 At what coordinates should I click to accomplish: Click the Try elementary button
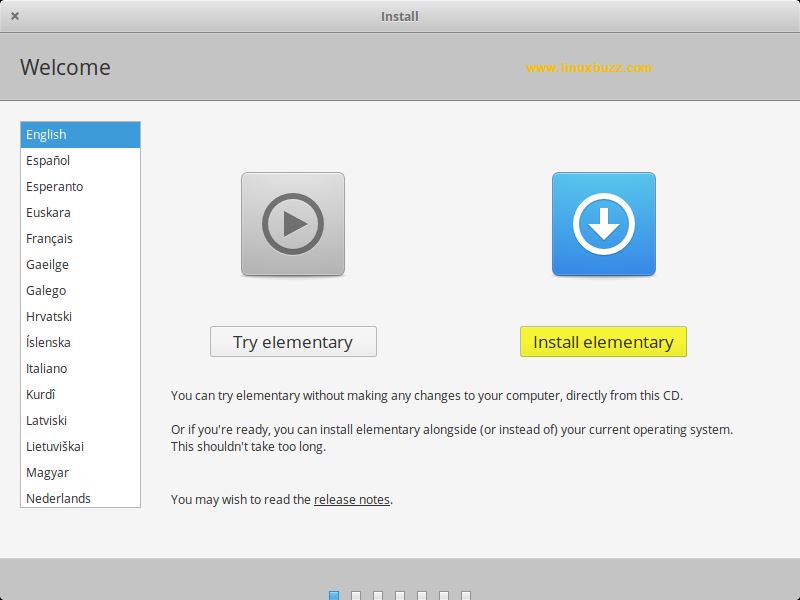click(x=293, y=342)
